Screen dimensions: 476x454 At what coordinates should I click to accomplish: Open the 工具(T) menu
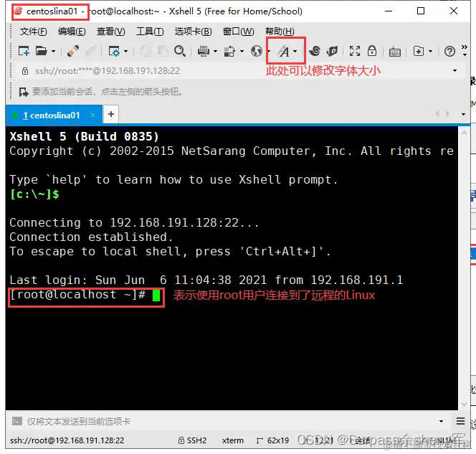pos(150,32)
